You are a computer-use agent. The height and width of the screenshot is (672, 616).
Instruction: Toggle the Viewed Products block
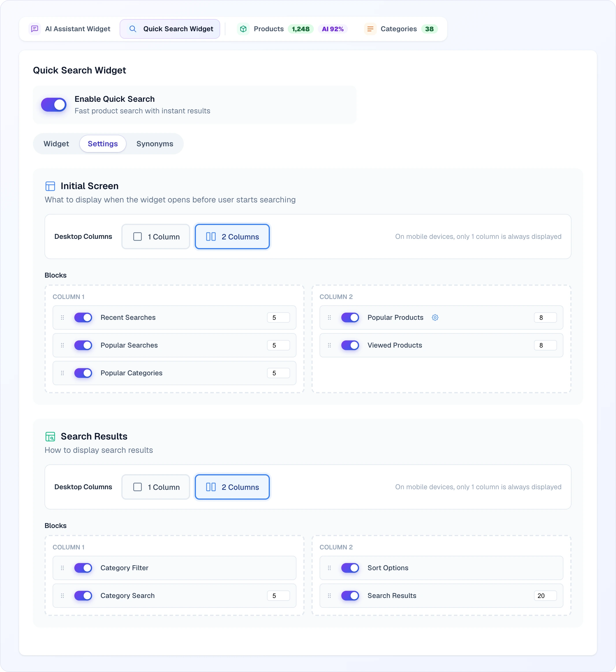[350, 345]
